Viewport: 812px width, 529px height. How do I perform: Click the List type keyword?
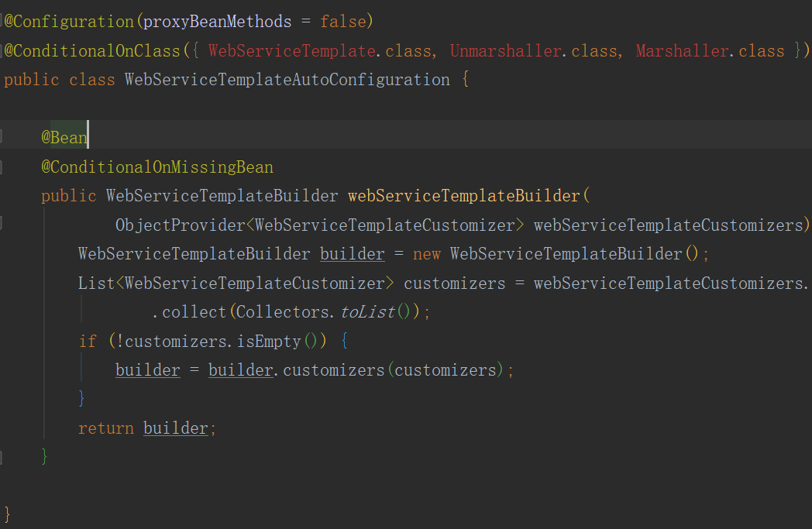96,283
